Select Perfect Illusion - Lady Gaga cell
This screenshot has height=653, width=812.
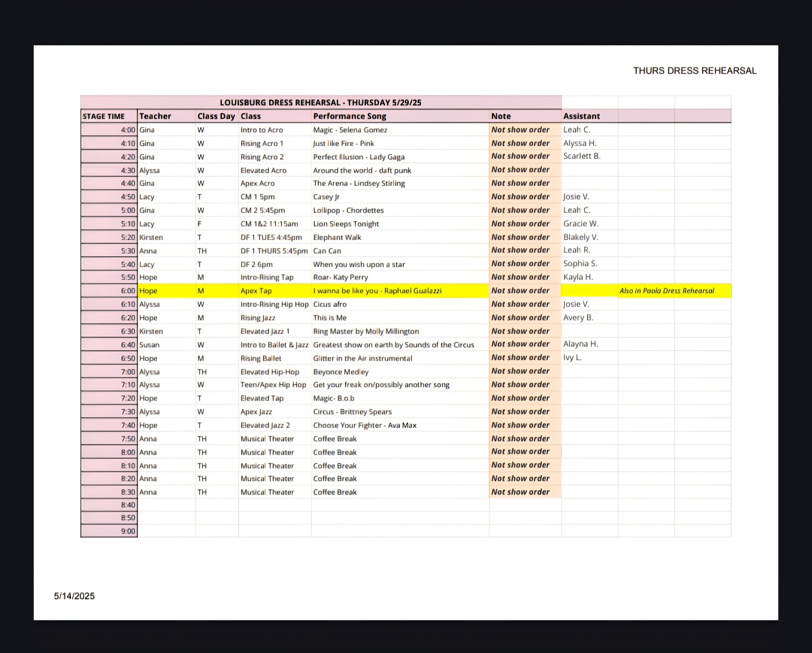[400, 157]
